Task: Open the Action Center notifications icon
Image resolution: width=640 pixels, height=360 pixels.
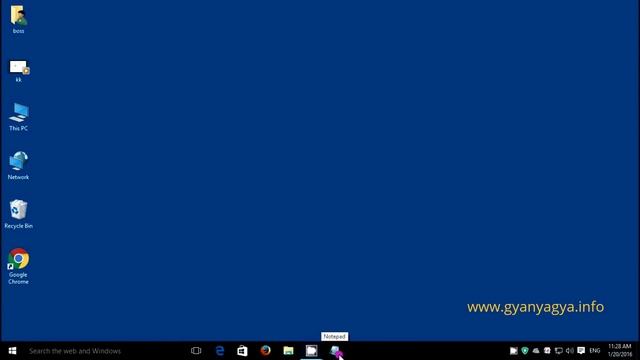Action: (581, 351)
